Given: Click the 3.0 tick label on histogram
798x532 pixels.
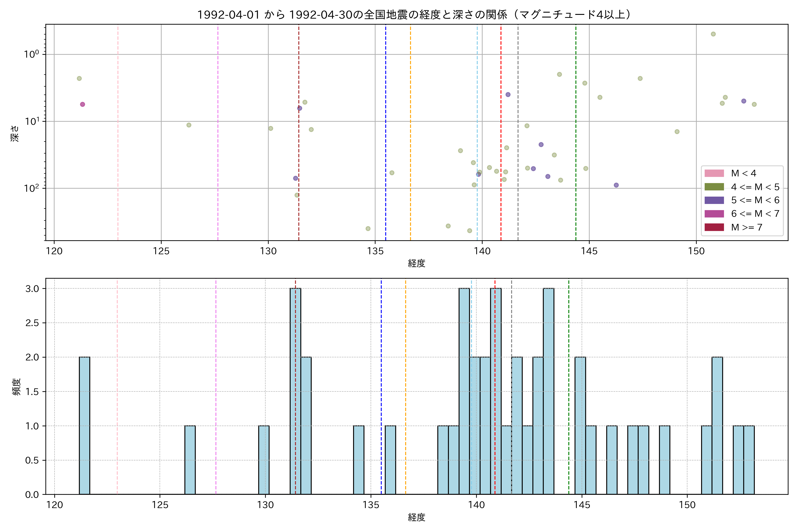Looking at the screenshot, I should [x=32, y=289].
